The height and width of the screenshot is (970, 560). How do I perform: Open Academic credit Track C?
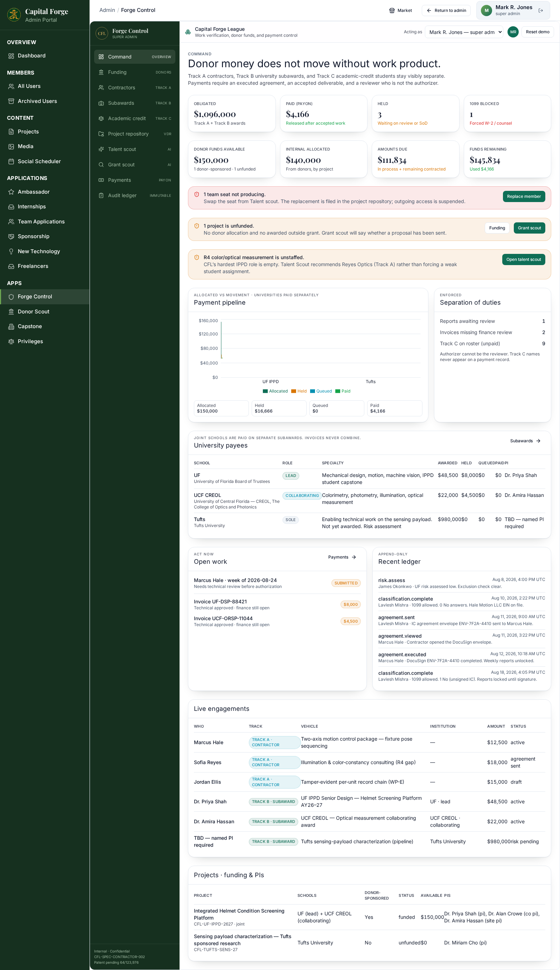click(135, 118)
